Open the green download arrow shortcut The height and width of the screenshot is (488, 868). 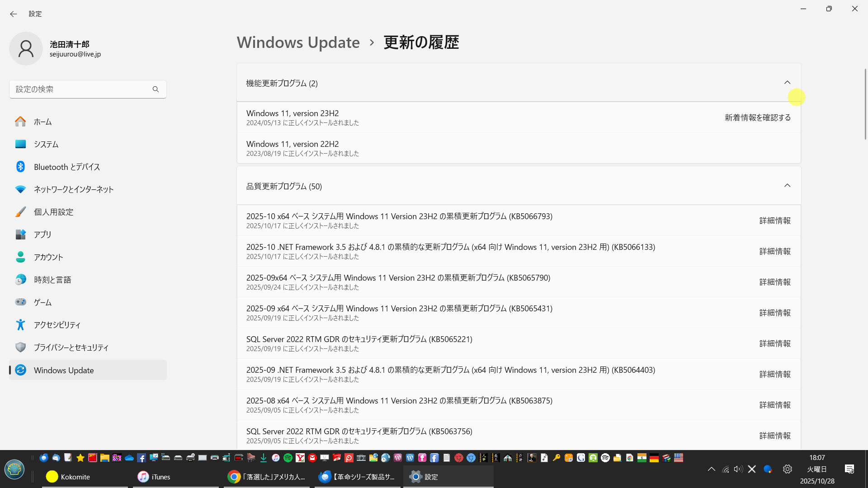(264, 458)
